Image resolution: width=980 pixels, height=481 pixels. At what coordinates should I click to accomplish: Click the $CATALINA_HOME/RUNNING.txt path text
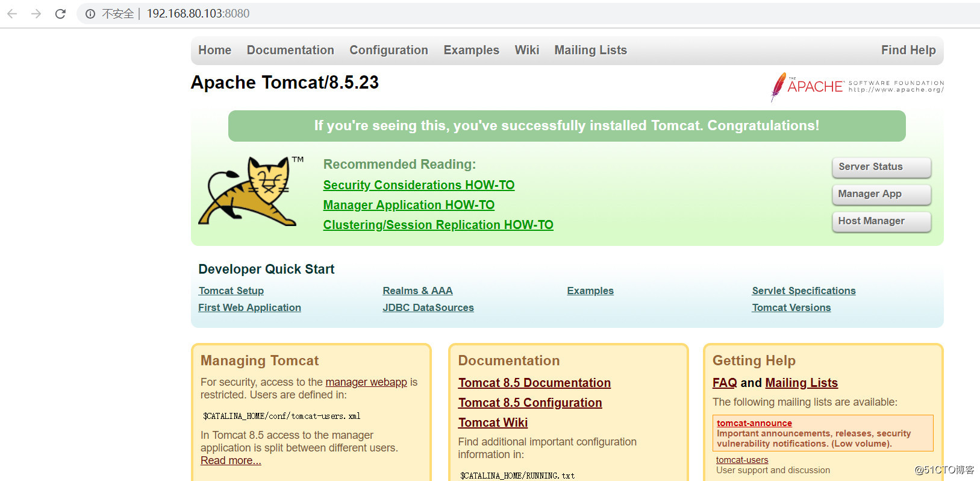click(517, 476)
